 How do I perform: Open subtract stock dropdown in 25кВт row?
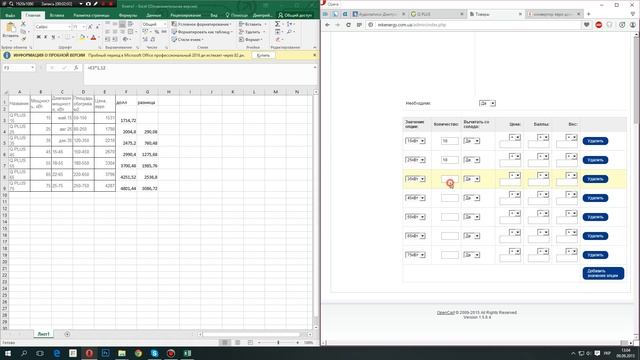click(x=472, y=160)
